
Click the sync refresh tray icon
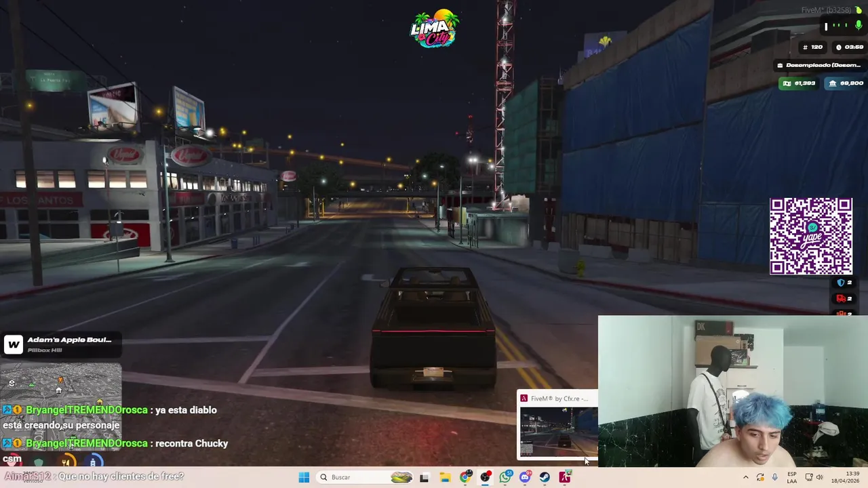pos(760,477)
